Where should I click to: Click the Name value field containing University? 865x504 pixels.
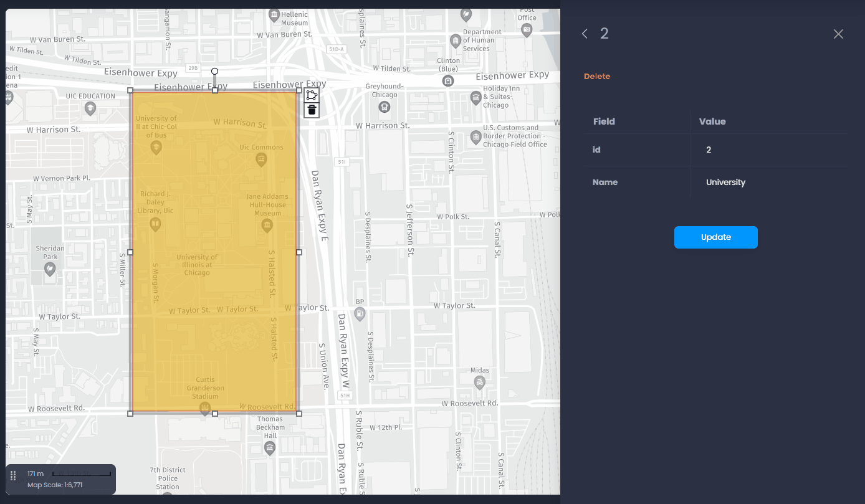point(768,183)
